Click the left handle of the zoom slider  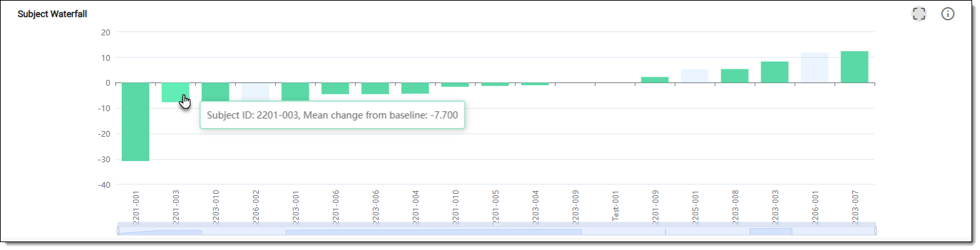click(118, 230)
